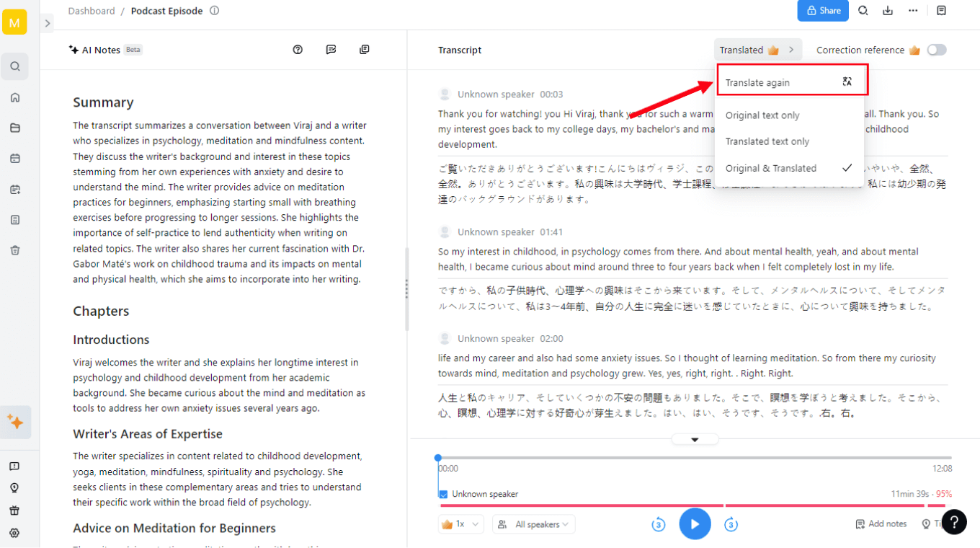Screen dimensions: 980x548
Task: Open the trash icon in the left sidebar
Action: point(14,249)
